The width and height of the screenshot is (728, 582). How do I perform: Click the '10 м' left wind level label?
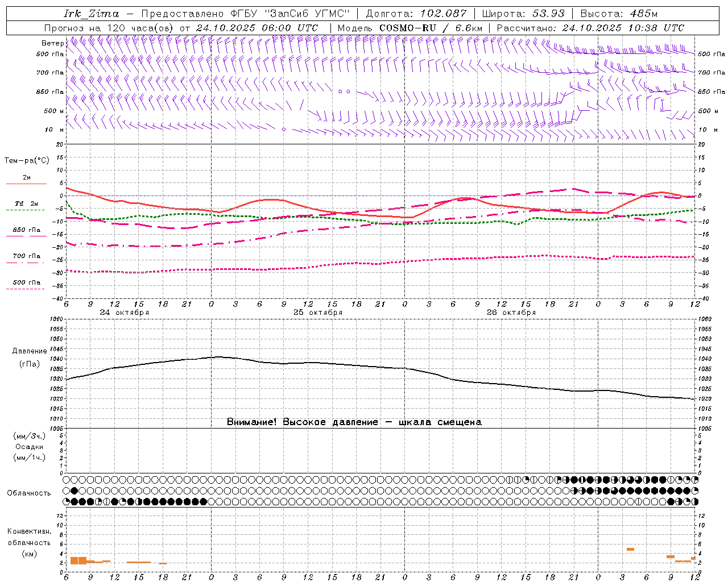(55, 130)
